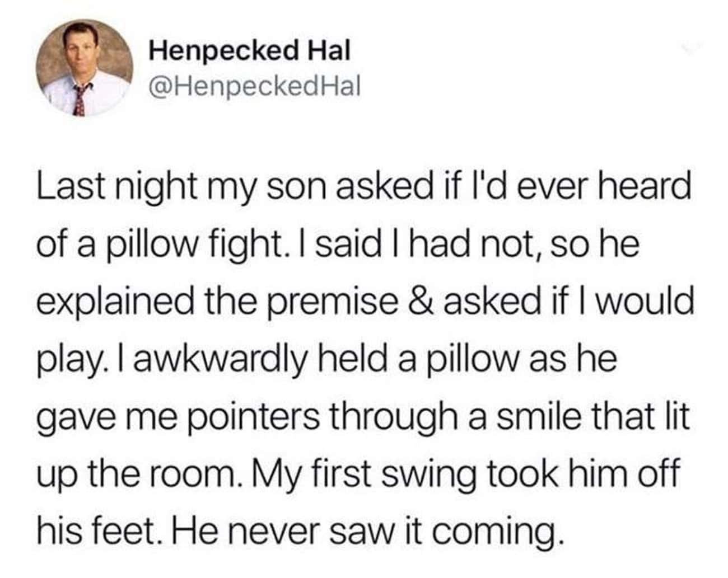Open the Henpecked Hal profile picture

click(x=83, y=67)
